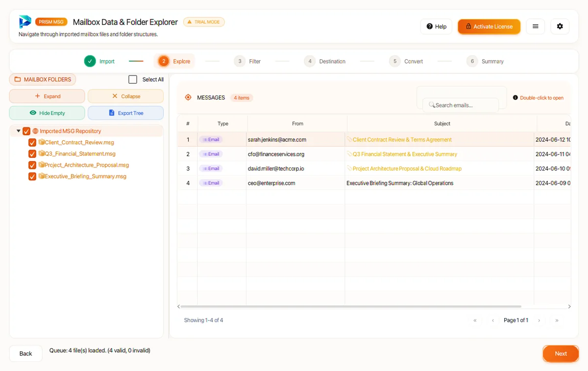Toggle Hide Empty folders button
Image resolution: width=588 pixels, height=371 pixels.
pos(47,113)
